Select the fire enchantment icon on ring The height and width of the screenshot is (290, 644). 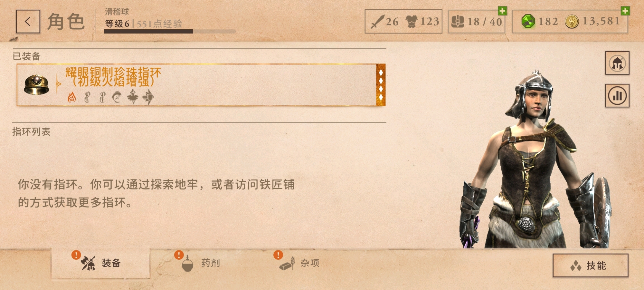click(71, 97)
